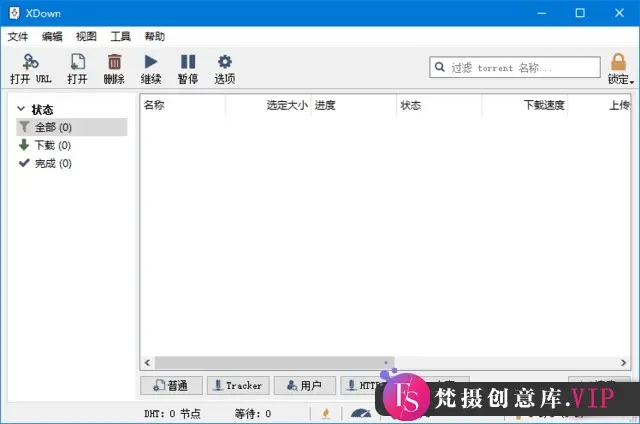Sort by 状态 column header
The image size is (640, 424).
pos(439,105)
